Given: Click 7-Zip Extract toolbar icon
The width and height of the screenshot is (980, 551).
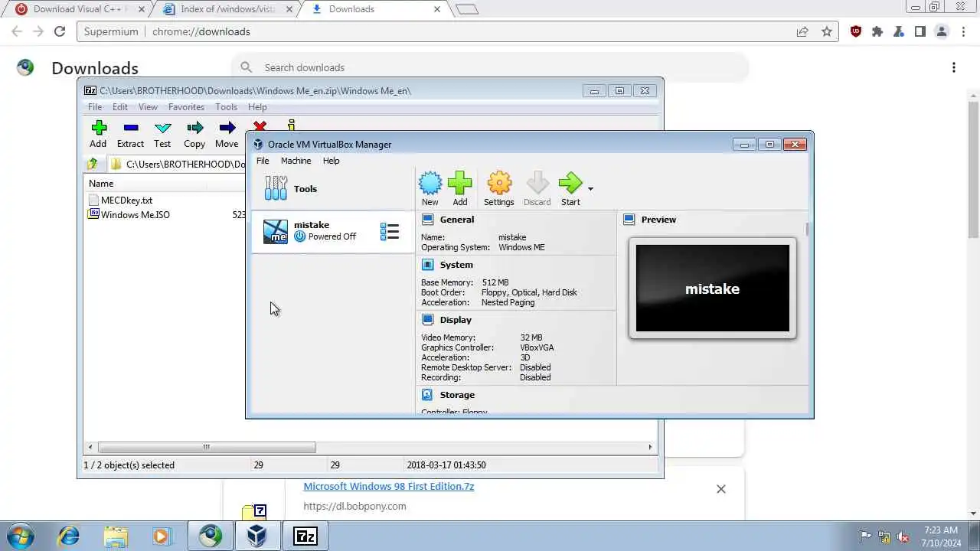Looking at the screenshot, I should point(130,134).
